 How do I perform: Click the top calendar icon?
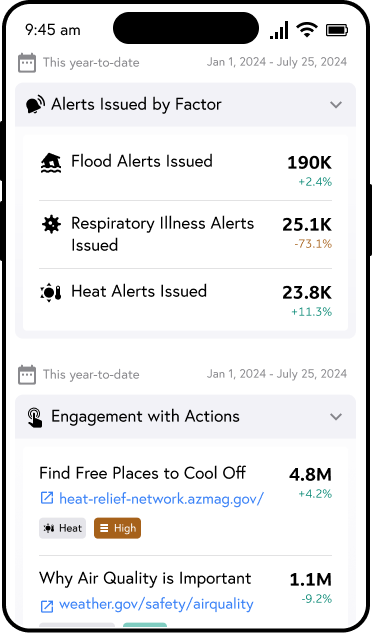click(27, 63)
